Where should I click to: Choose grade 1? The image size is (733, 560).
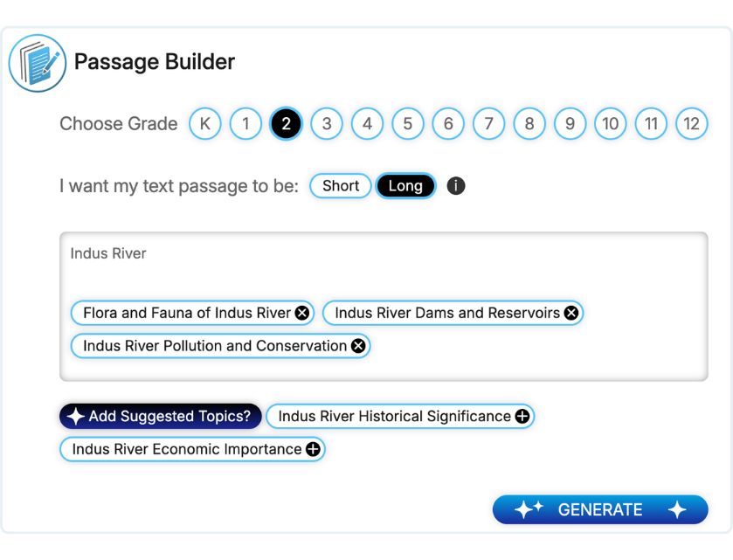pyautogui.click(x=245, y=124)
